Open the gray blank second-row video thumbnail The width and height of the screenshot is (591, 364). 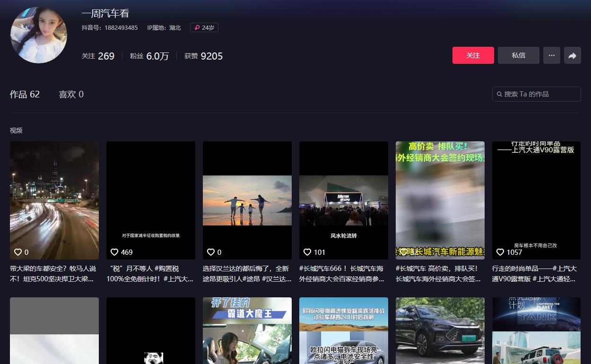pyautogui.click(x=54, y=330)
